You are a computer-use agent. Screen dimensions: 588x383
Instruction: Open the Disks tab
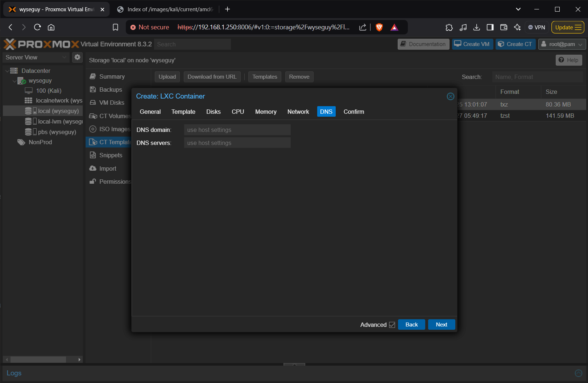click(x=214, y=112)
